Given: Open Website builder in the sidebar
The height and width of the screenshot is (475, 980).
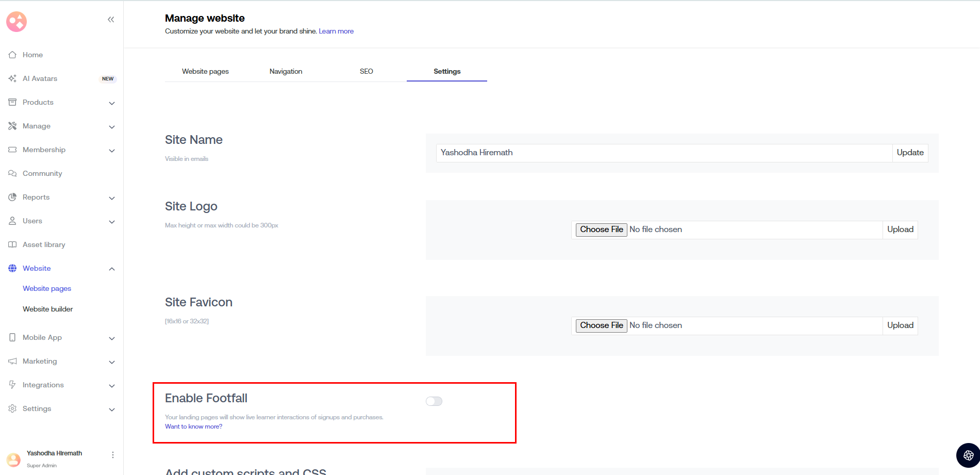Looking at the screenshot, I should [x=48, y=309].
